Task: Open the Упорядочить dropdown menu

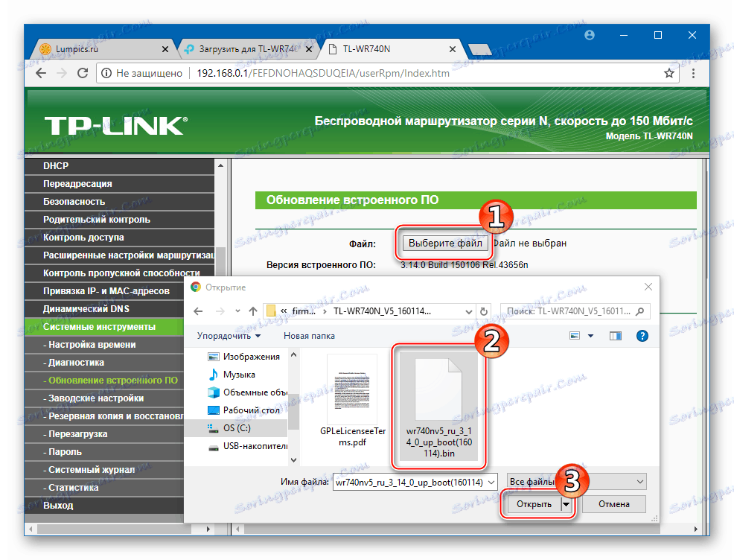Action: 229,336
